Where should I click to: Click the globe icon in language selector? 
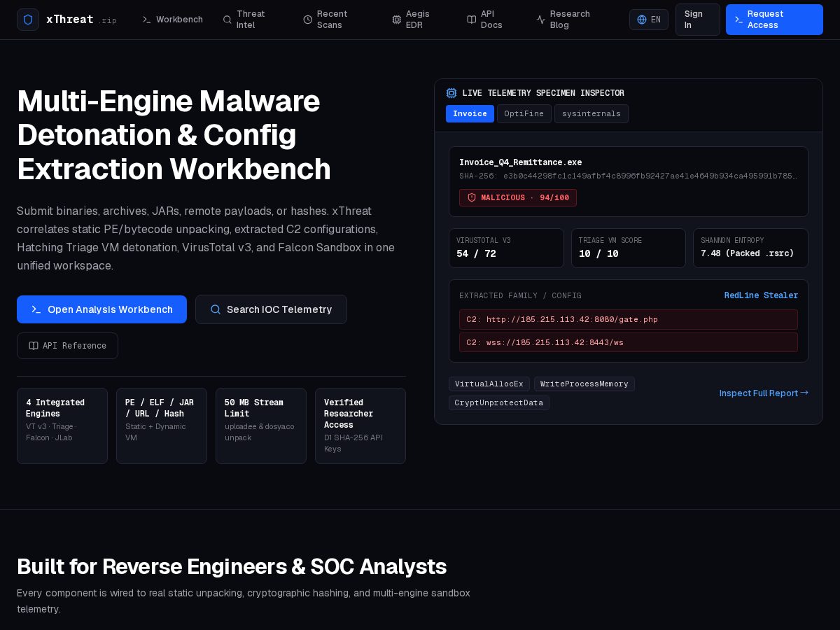point(642,20)
